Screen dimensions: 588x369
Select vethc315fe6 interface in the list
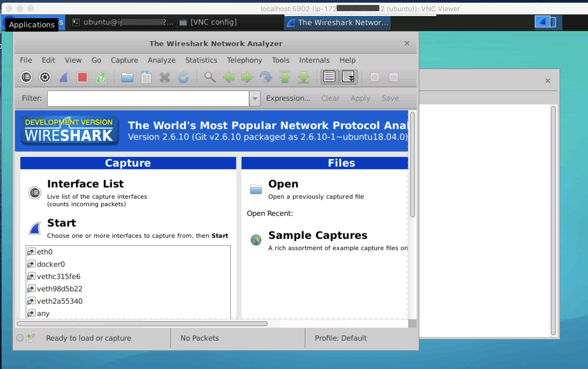tap(128, 276)
